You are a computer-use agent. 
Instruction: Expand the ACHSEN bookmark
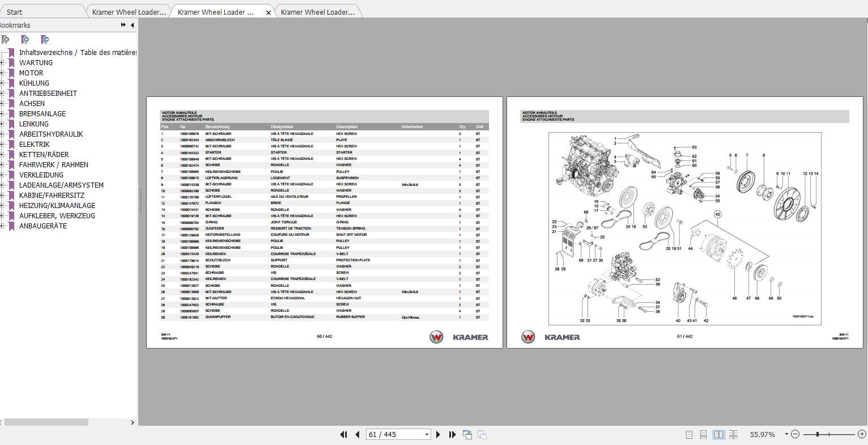(x=2, y=104)
